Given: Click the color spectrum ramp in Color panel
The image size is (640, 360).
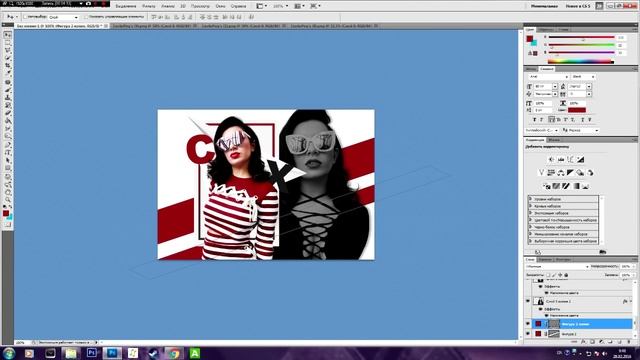Looking at the screenshot, I should [580, 61].
